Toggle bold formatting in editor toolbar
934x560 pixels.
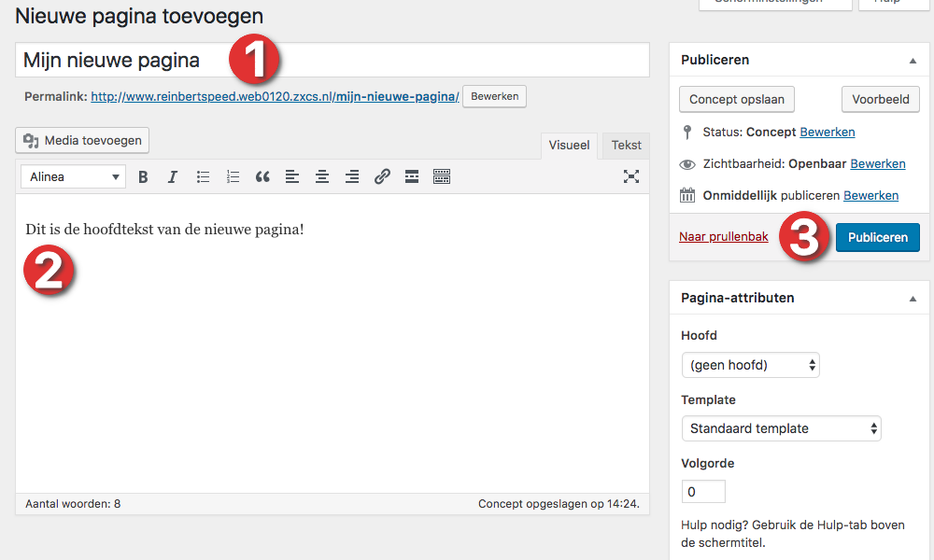143,176
